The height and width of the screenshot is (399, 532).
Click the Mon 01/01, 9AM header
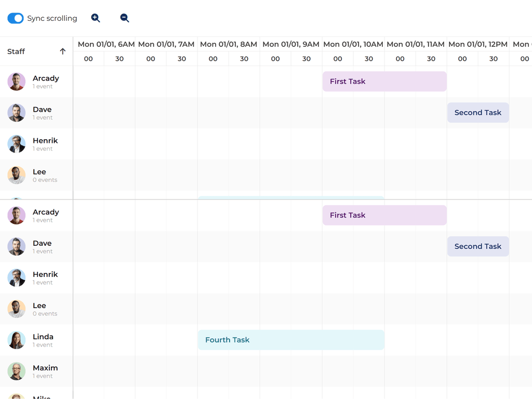[x=291, y=44]
